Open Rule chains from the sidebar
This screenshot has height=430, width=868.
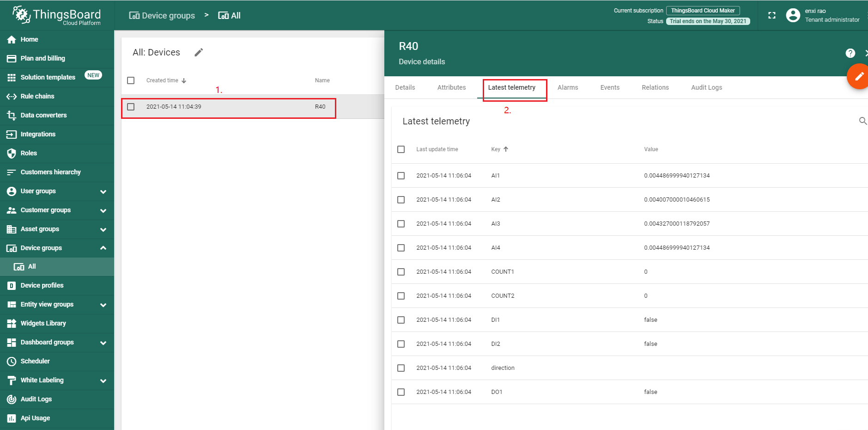[x=37, y=96]
